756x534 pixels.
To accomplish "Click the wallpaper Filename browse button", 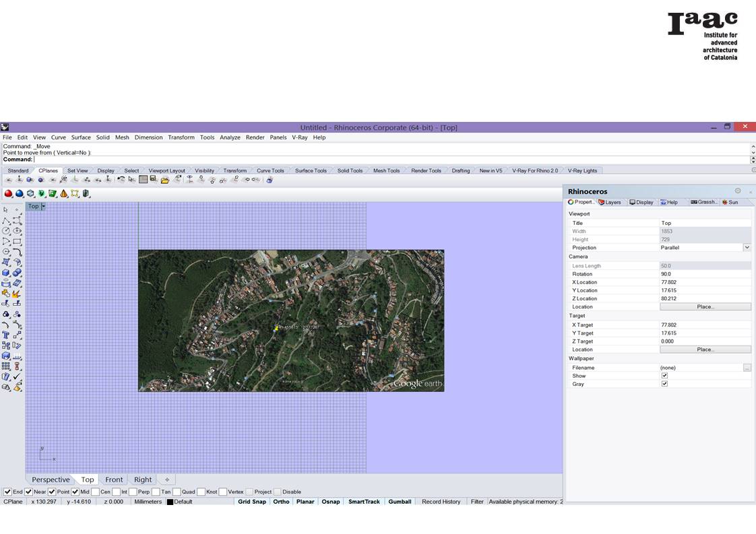I will (x=747, y=368).
